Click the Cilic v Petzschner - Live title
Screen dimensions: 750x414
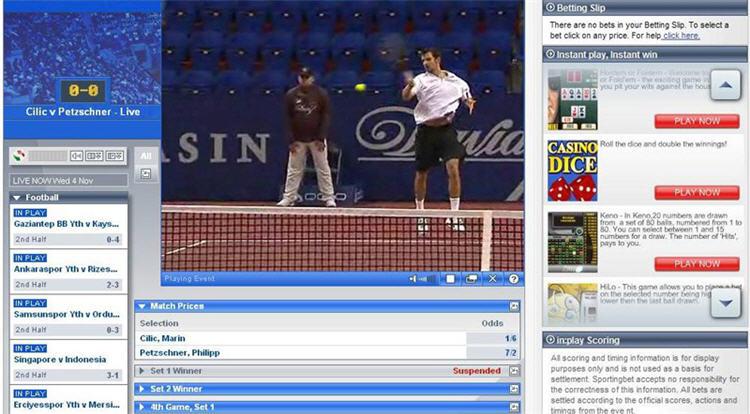83,112
